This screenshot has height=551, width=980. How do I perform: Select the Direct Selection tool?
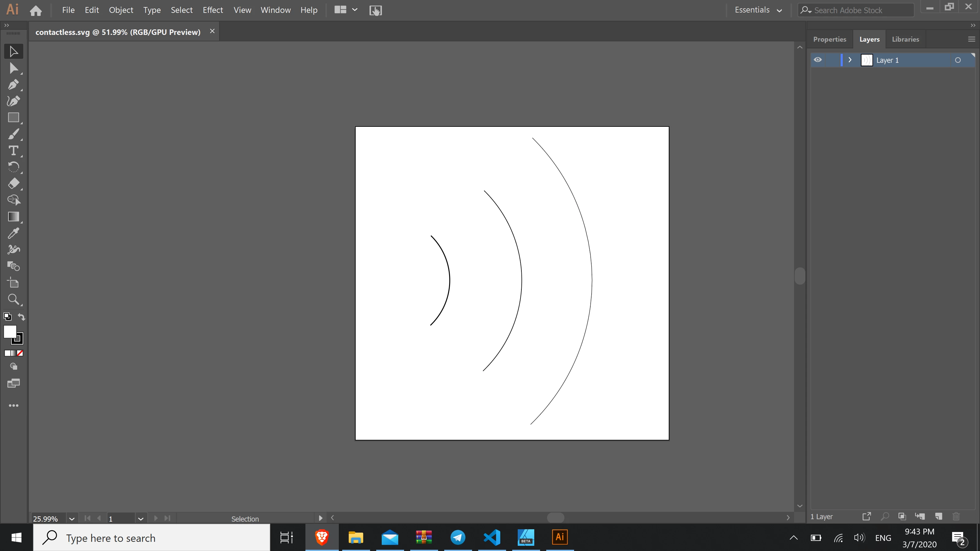click(13, 68)
